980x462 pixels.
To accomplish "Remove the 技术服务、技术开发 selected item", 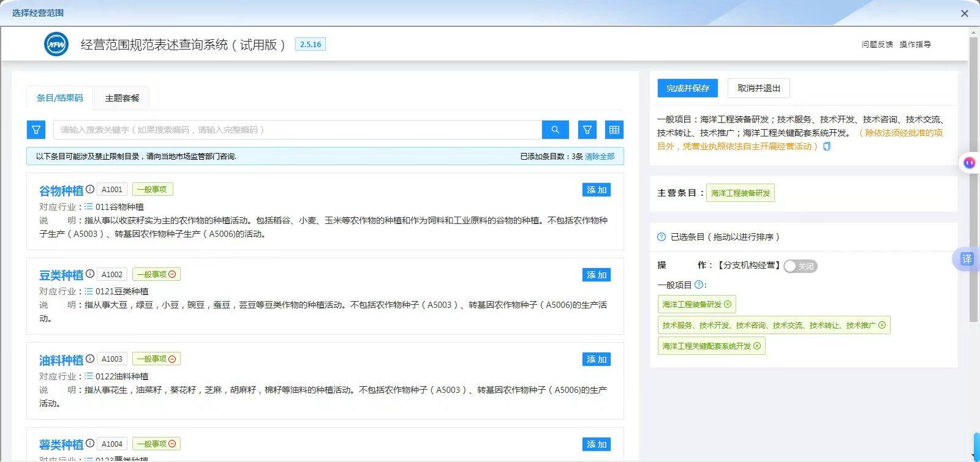I will [x=882, y=325].
